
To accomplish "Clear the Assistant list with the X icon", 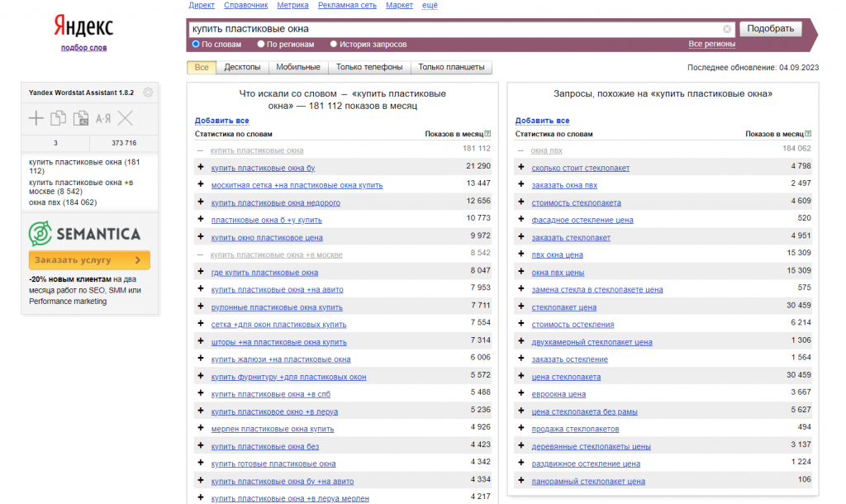I will point(126,118).
